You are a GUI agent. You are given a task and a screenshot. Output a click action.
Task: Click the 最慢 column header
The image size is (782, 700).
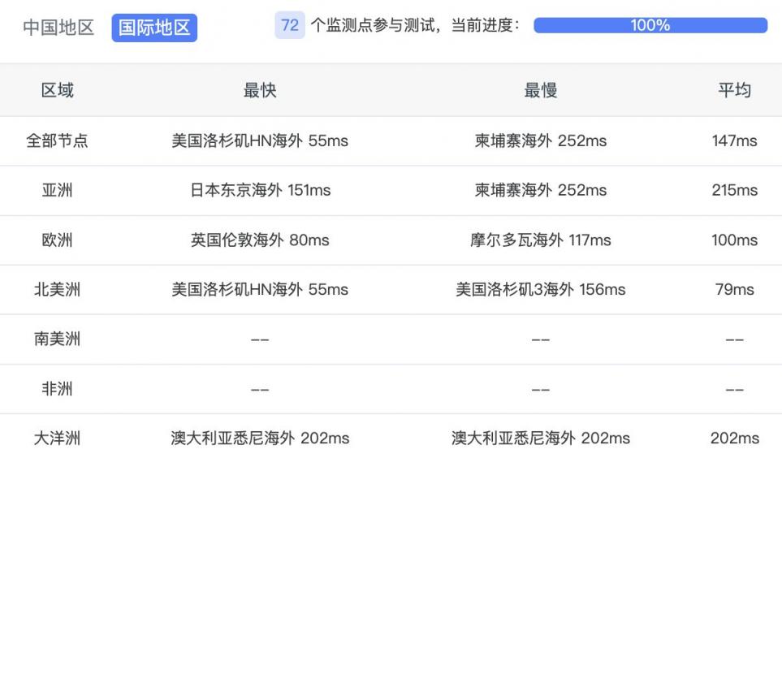pyautogui.click(x=540, y=90)
